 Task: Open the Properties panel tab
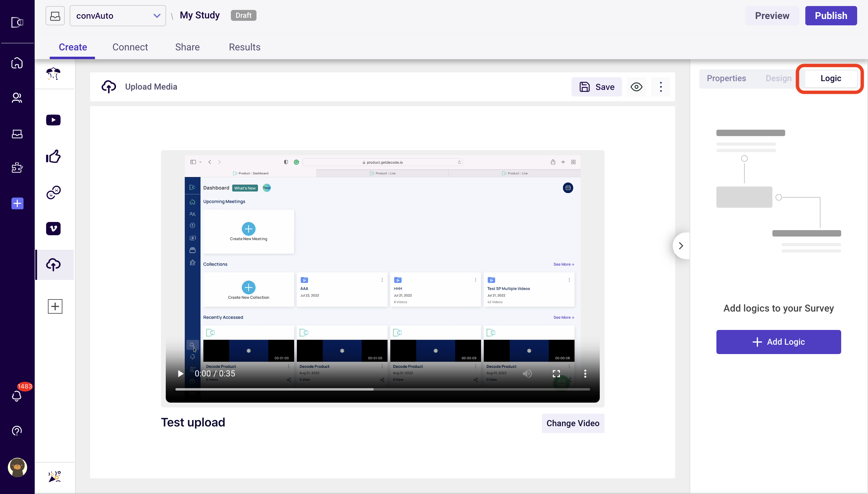[x=726, y=78]
